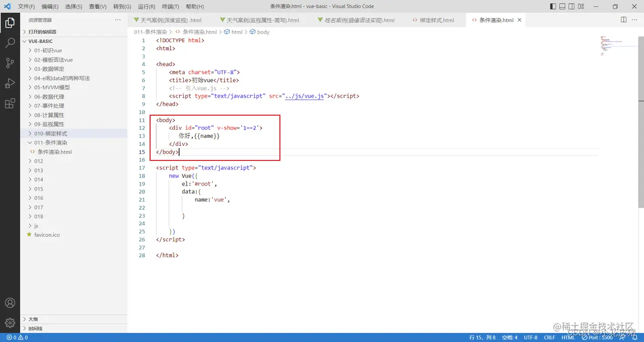
Task: Click 行 15, 列 8 cursor position indicator
Action: pos(482,337)
